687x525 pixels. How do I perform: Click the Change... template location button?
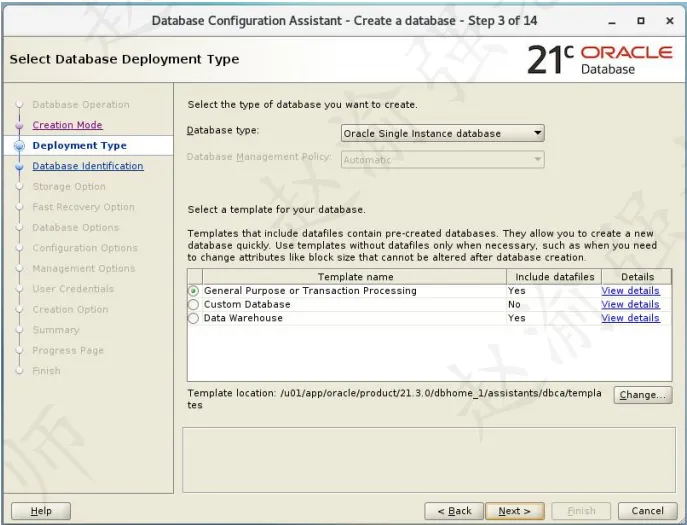pyautogui.click(x=643, y=395)
